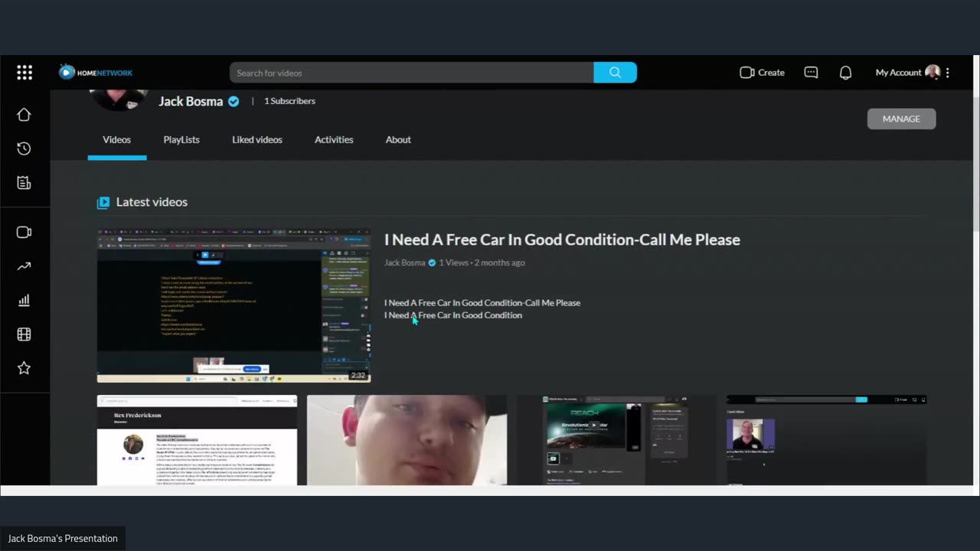Click 1 Subscribers count

(x=289, y=101)
